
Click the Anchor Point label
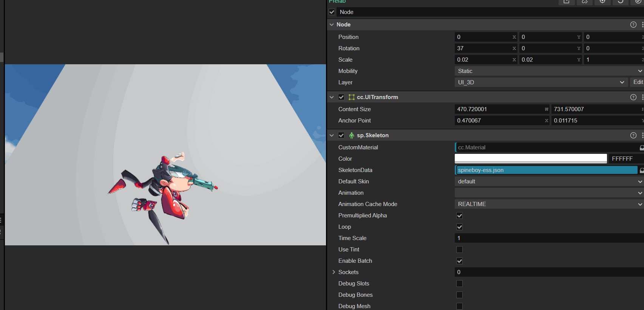point(354,121)
